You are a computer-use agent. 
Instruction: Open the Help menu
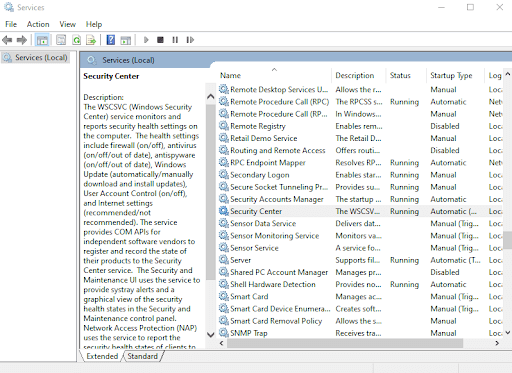tap(94, 24)
